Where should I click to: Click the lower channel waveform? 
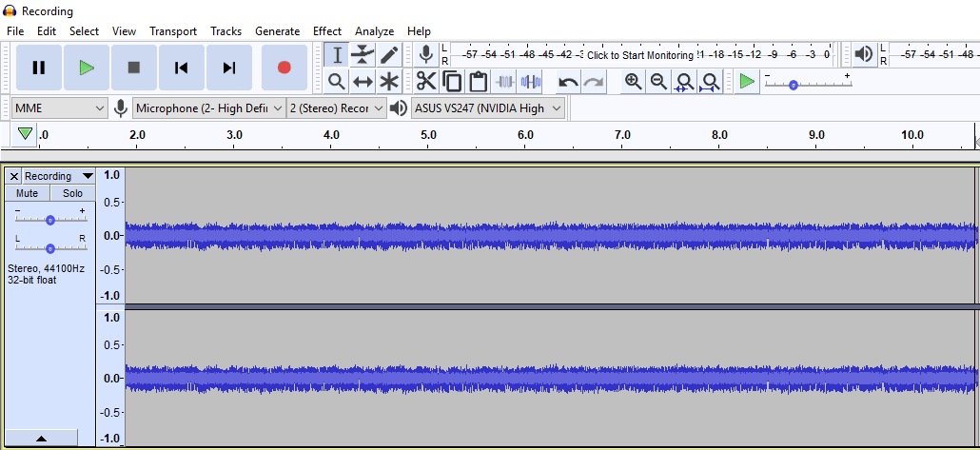[550, 378]
